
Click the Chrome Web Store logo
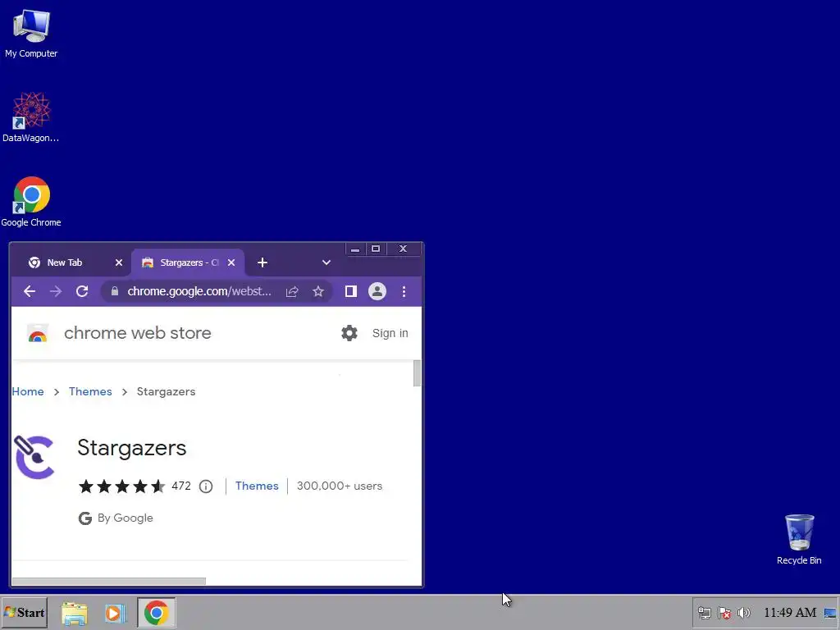pos(38,333)
